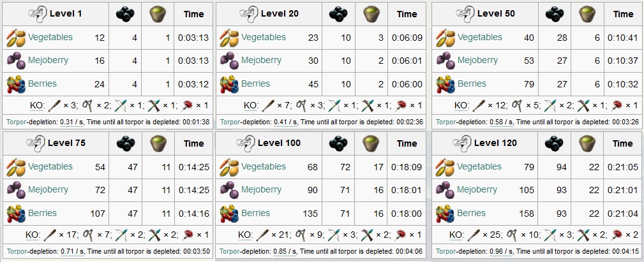Follow the Torpor link under Level 75 table

(x=15, y=251)
